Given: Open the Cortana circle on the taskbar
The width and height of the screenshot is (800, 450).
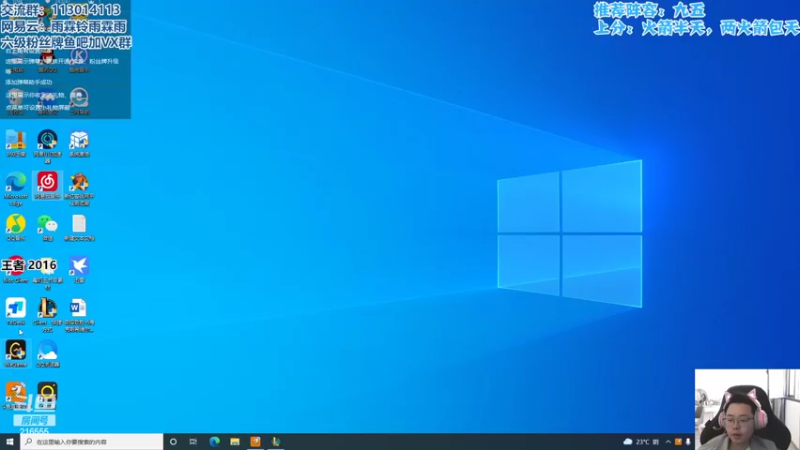Looking at the screenshot, I should (x=173, y=442).
